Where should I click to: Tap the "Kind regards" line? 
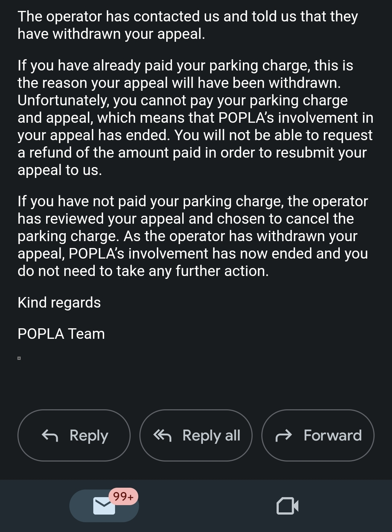tap(59, 302)
